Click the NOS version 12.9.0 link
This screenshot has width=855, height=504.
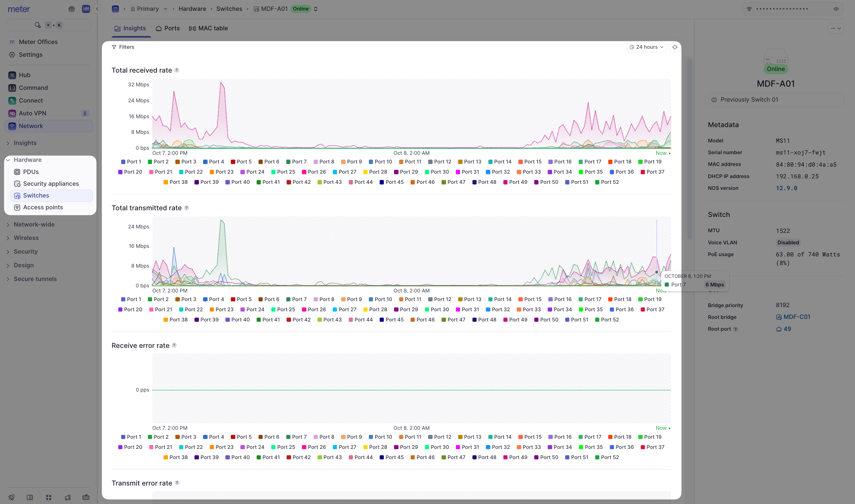786,188
